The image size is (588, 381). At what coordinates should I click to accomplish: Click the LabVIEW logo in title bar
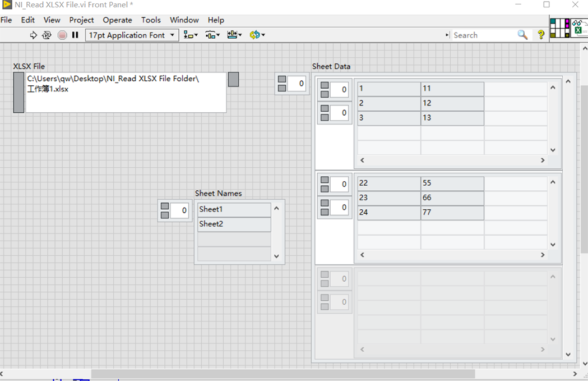[7, 5]
